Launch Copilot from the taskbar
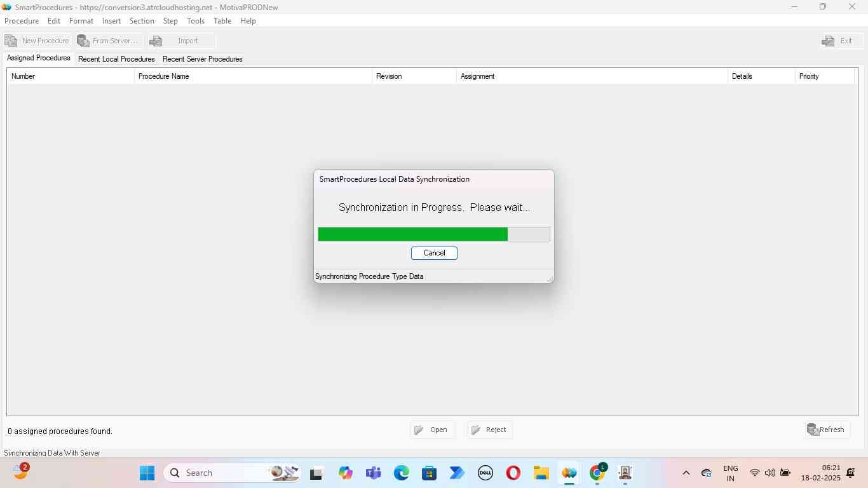This screenshot has width=868, height=488. pyautogui.click(x=345, y=473)
